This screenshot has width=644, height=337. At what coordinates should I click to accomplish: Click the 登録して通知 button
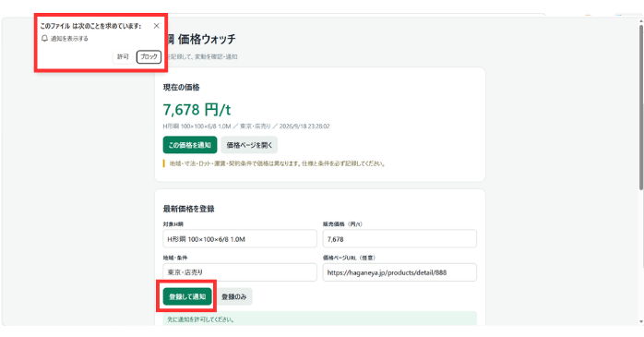pyautogui.click(x=187, y=296)
